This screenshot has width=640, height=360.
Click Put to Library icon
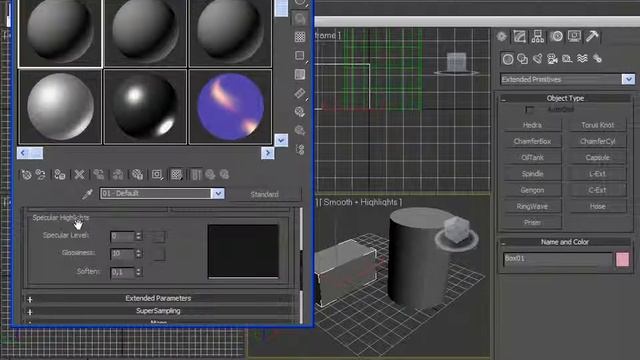137,175
